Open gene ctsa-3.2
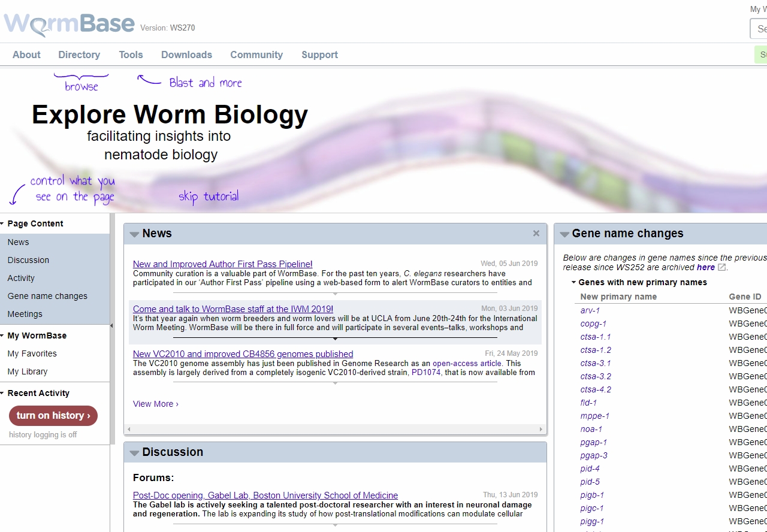This screenshot has width=767, height=532. pos(596,376)
